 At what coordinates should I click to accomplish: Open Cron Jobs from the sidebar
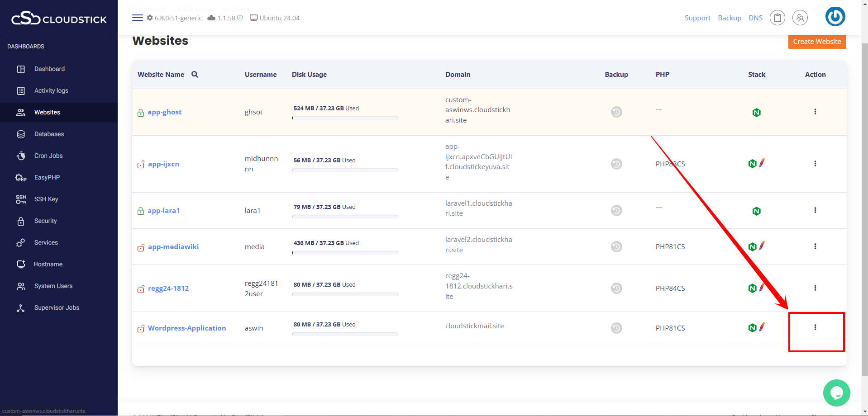48,156
